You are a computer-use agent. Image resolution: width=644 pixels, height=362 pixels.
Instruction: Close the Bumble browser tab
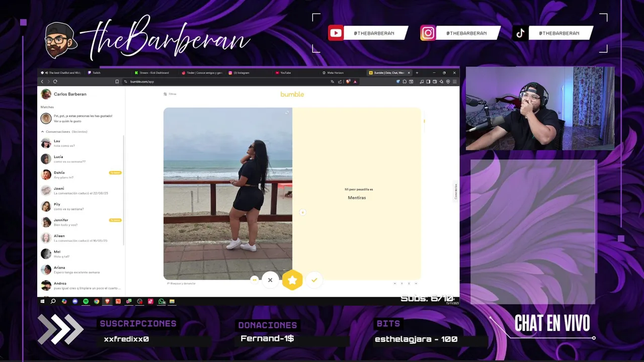point(409,72)
